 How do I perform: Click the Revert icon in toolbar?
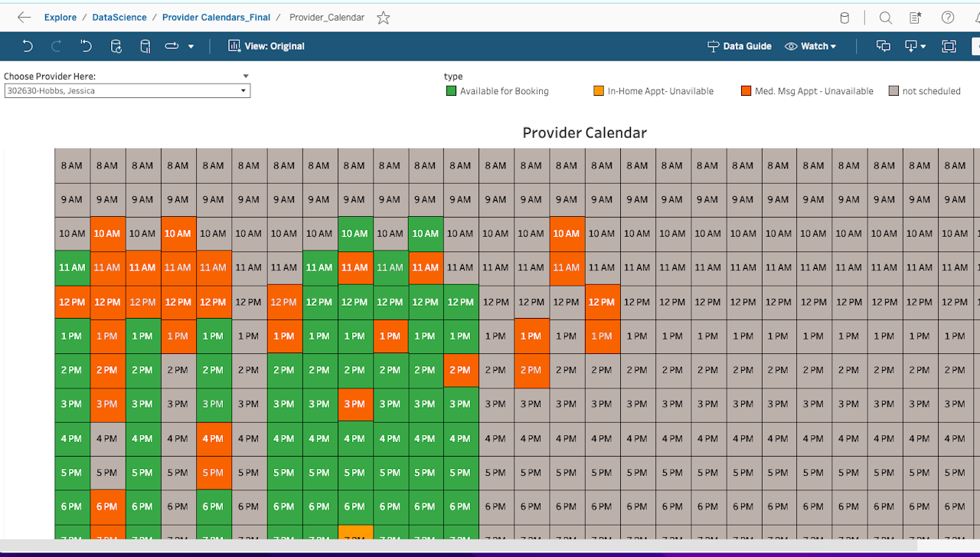coord(86,46)
